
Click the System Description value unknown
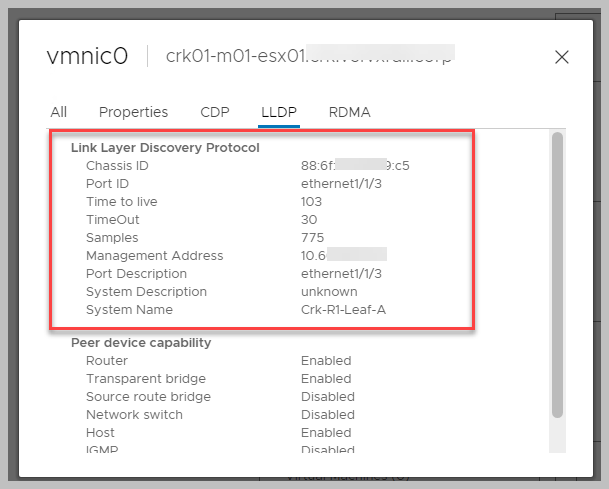pos(328,291)
